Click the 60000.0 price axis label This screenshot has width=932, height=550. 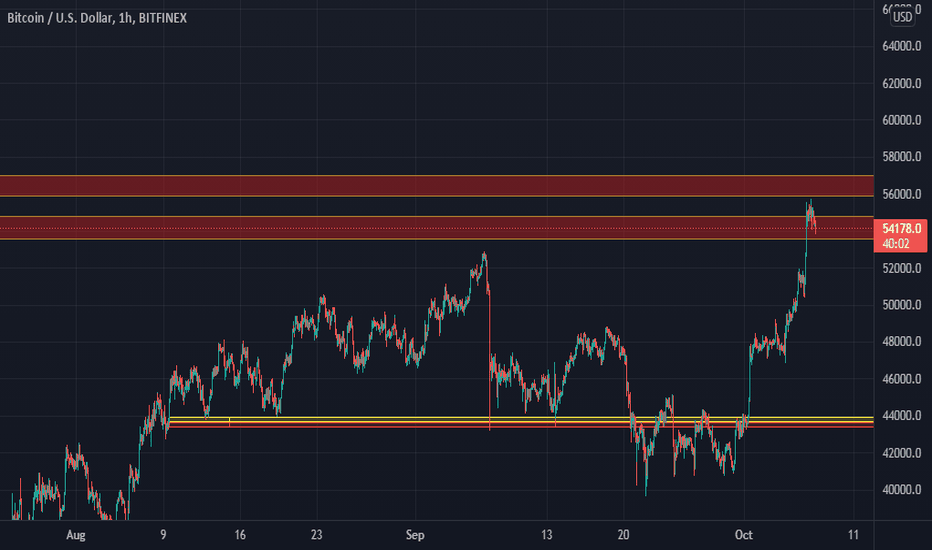[902, 120]
